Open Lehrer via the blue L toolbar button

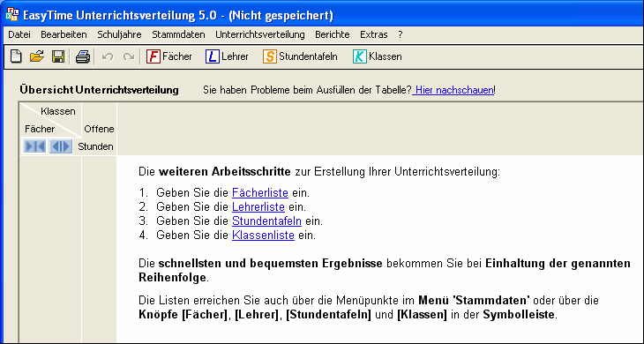click(227, 56)
